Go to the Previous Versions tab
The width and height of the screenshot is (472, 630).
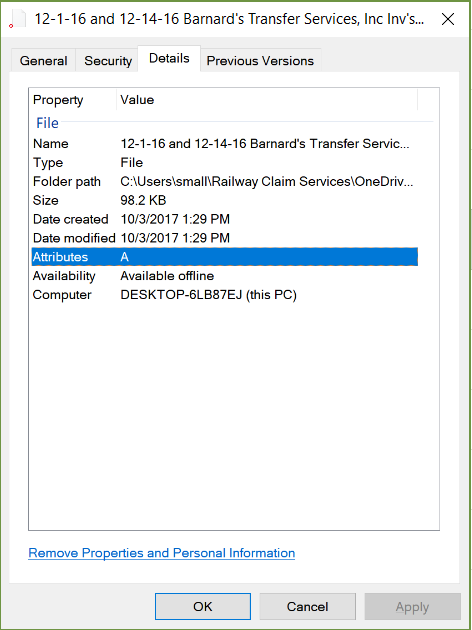point(260,61)
